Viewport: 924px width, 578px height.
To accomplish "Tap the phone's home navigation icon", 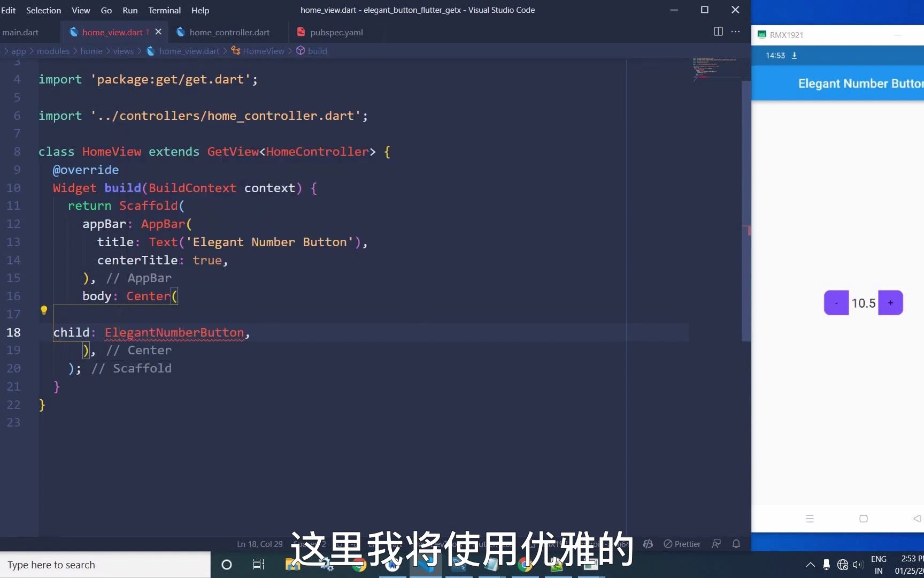I will 864,519.
